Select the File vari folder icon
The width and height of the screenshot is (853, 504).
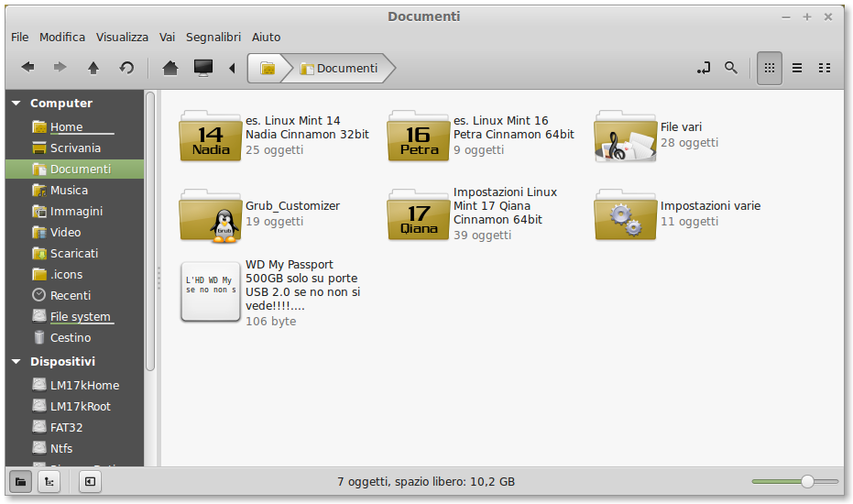click(626, 136)
